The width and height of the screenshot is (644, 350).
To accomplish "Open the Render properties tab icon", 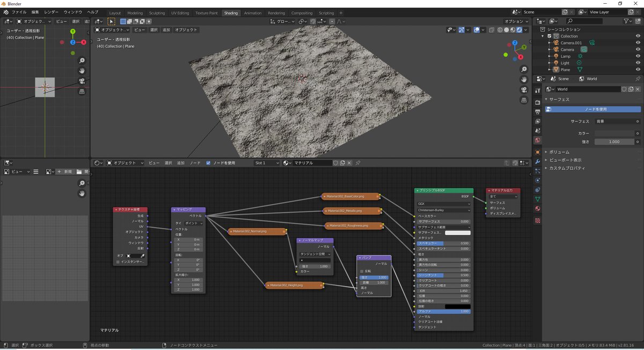I will click(538, 102).
